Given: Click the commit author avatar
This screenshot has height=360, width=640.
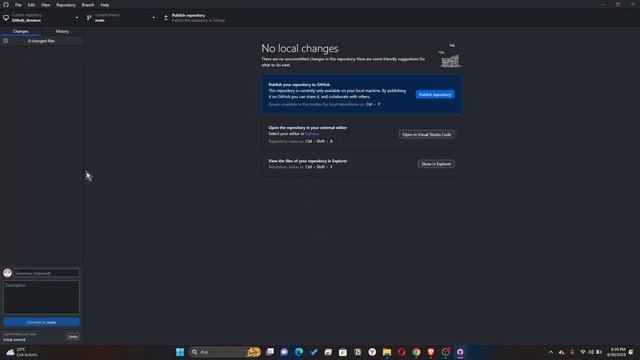Looking at the screenshot, I should tap(7, 273).
